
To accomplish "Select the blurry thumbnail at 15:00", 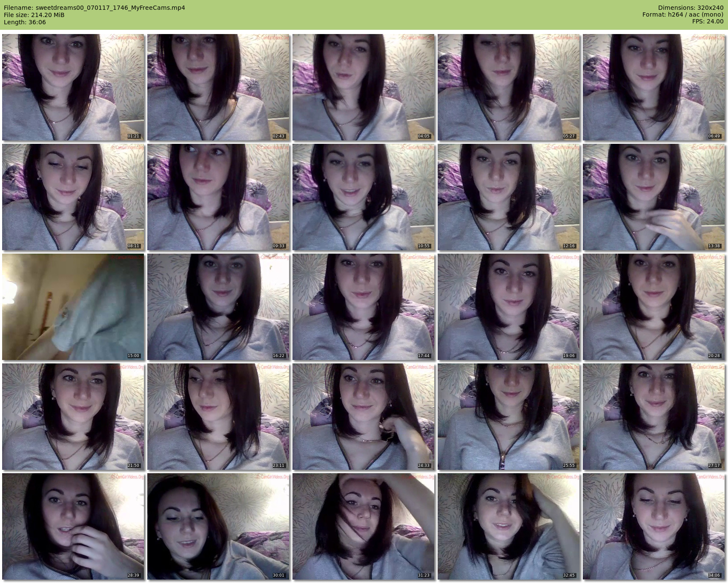I will (73, 307).
